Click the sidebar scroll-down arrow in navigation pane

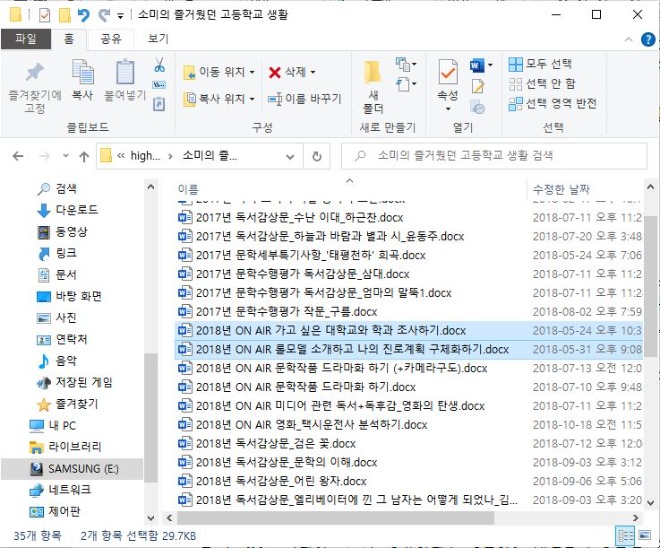tap(151, 517)
